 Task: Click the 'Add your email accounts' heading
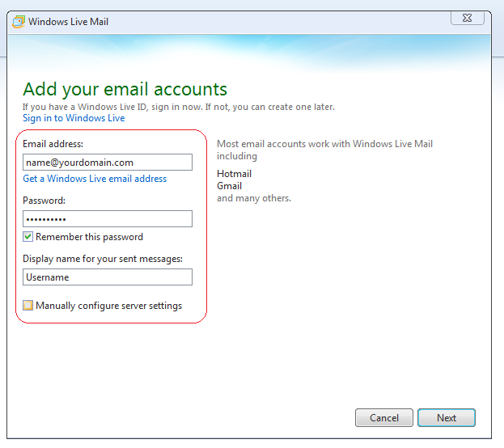pyautogui.click(x=125, y=90)
